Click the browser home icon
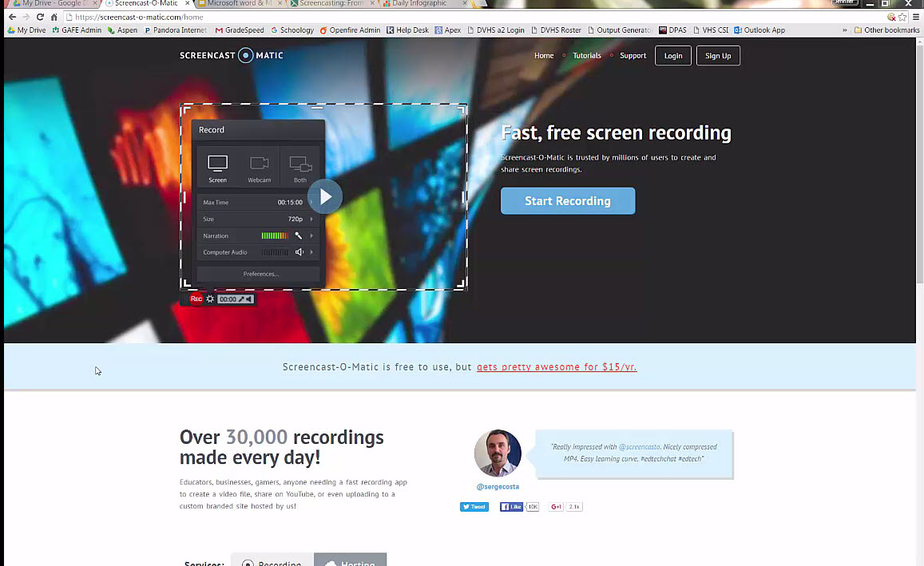This screenshot has height=566, width=924. [54, 17]
